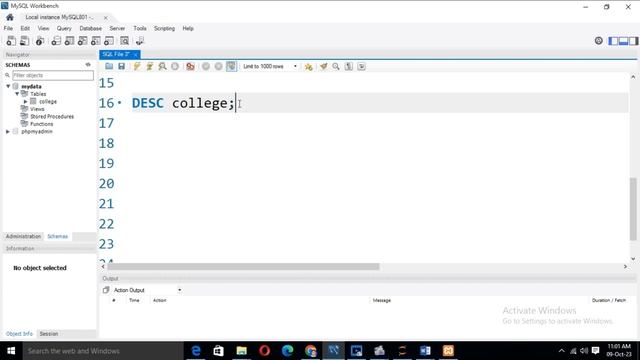Rollback transaction icon
Viewport: 640px width, 360px height.
coord(218,66)
